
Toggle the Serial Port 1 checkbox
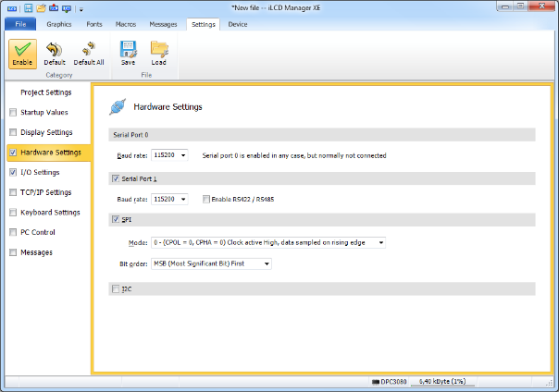click(115, 178)
